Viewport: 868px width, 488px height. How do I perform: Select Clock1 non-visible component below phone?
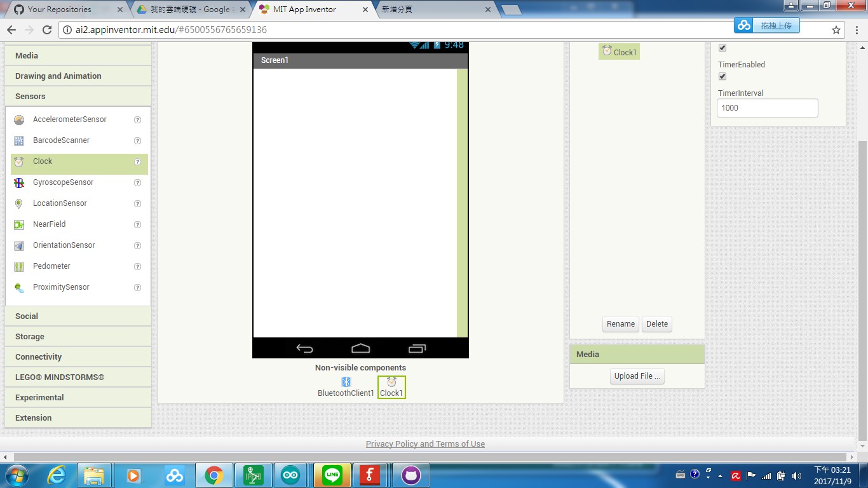[391, 387]
